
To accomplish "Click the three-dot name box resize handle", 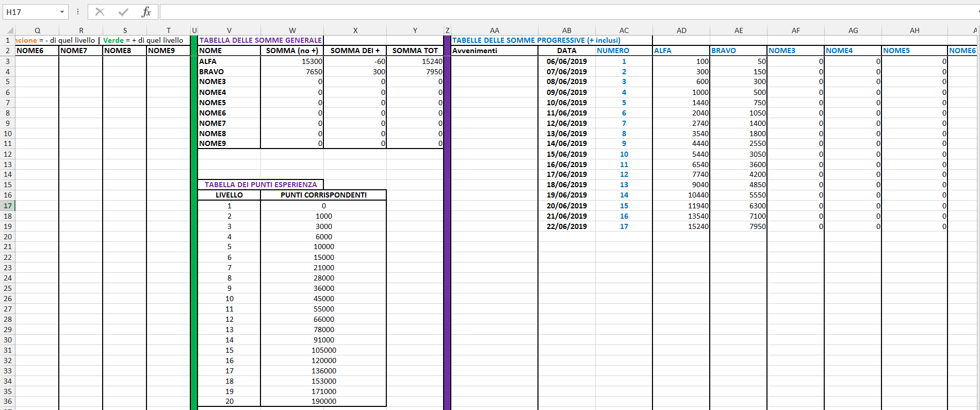I will (x=78, y=12).
